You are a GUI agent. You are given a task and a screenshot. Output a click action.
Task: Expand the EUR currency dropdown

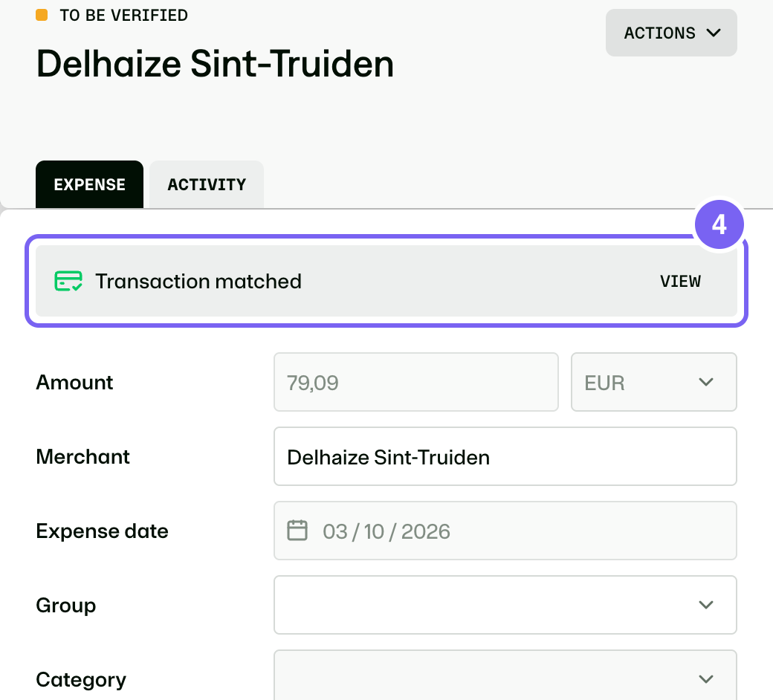click(x=653, y=382)
